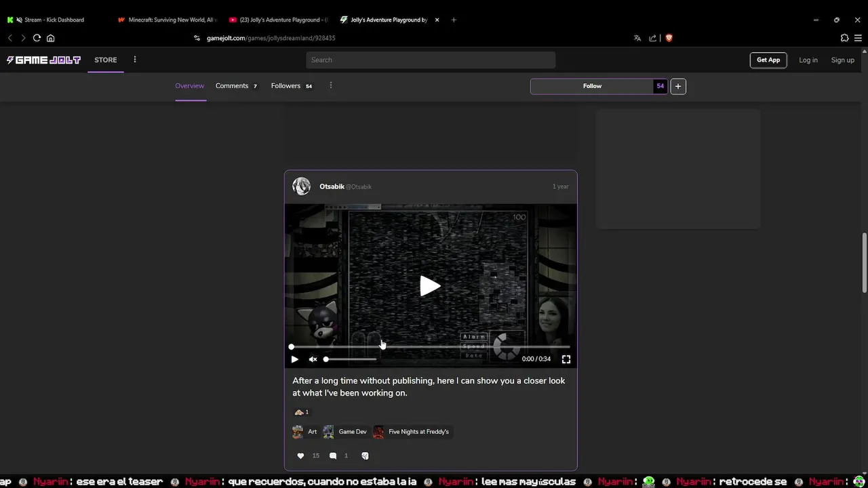Switch to the YouTube Jolly's Adventure Playground tab
The image size is (868, 488).
pyautogui.click(x=279, y=20)
